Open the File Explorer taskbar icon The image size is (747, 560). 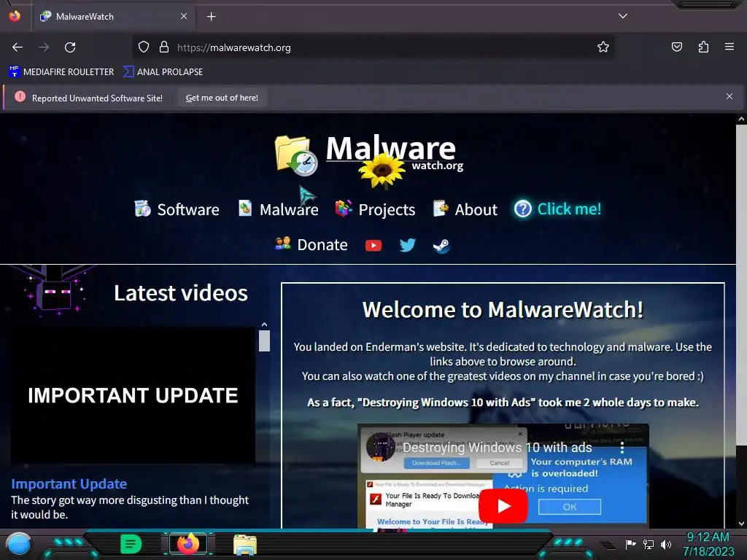coord(245,545)
